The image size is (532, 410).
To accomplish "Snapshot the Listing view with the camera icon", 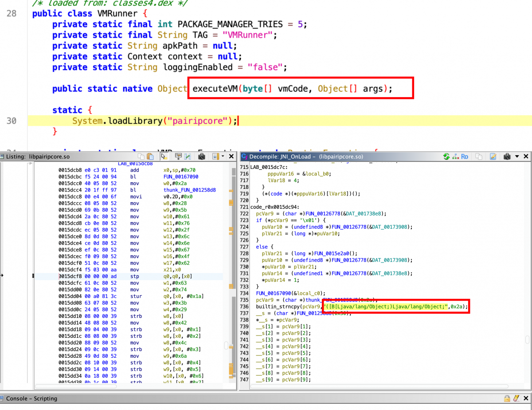I will [x=202, y=156].
